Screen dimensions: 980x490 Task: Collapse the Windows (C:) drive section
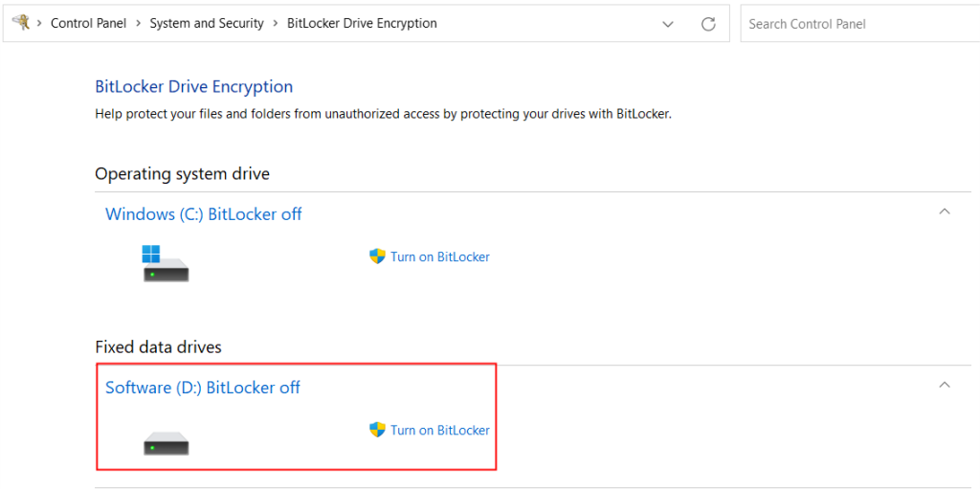(944, 212)
